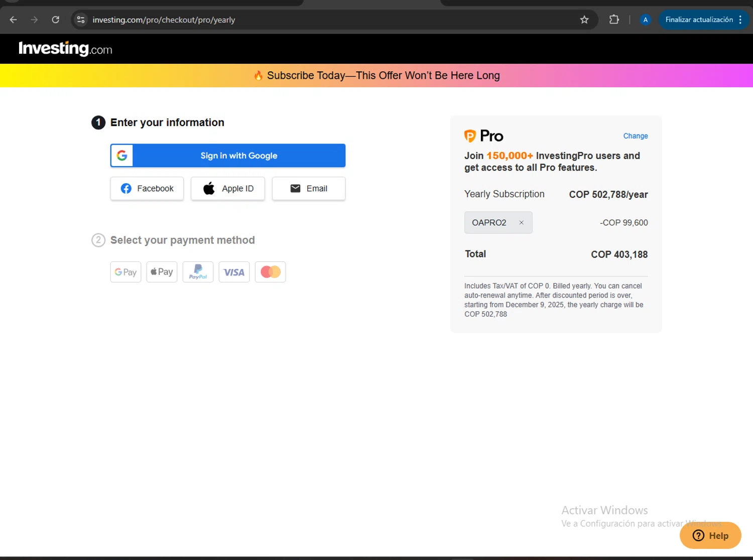Select PayPal payment method

click(x=198, y=272)
